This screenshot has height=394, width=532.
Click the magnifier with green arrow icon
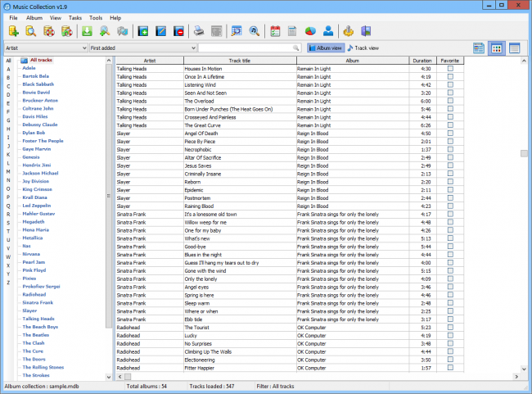click(105, 31)
